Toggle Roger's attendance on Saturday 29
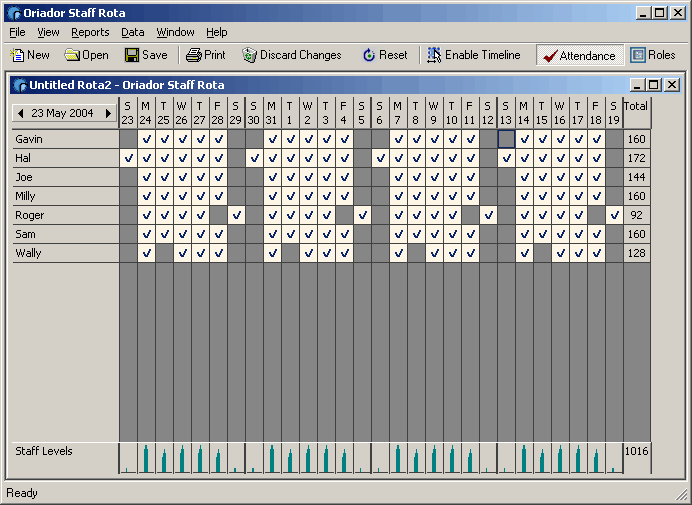The height and width of the screenshot is (505, 692). pos(237,215)
